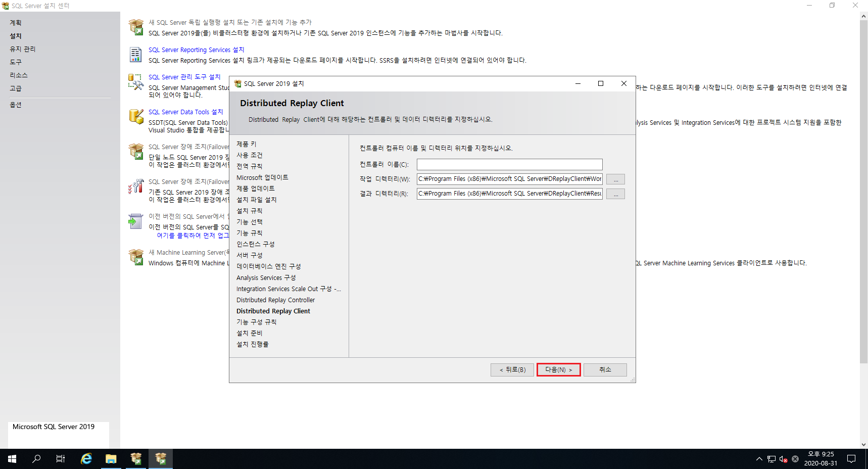Select 설치 파일 설치 step in wizard list
The width and height of the screenshot is (868, 469).
tap(257, 200)
